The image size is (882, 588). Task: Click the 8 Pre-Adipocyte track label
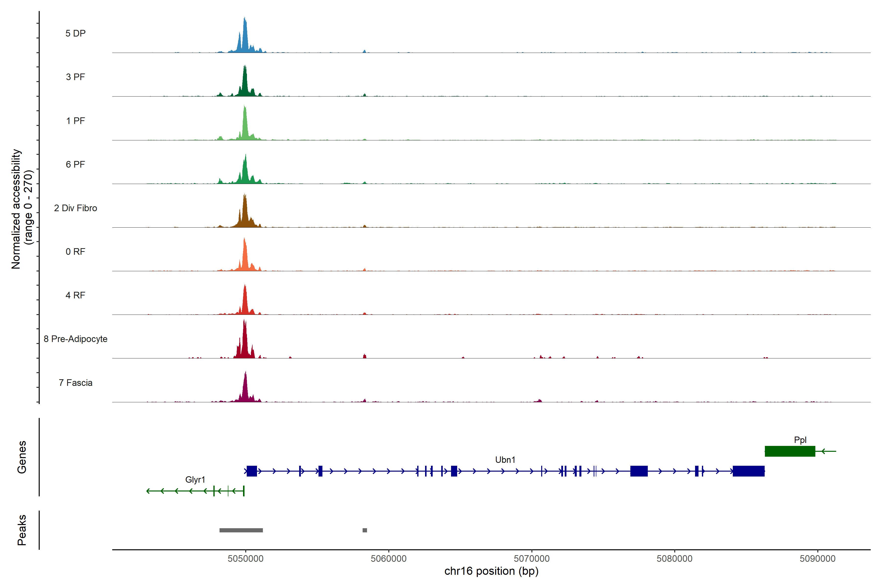pyautogui.click(x=75, y=339)
